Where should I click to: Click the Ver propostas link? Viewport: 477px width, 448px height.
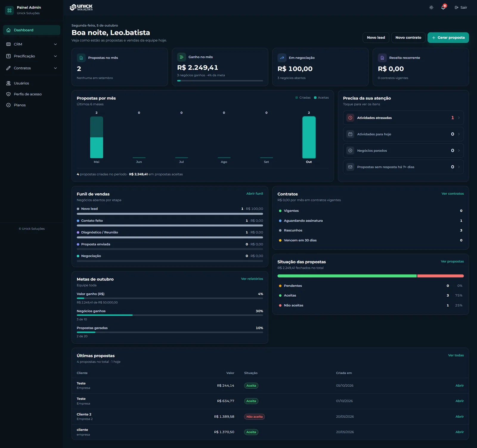pos(452,261)
